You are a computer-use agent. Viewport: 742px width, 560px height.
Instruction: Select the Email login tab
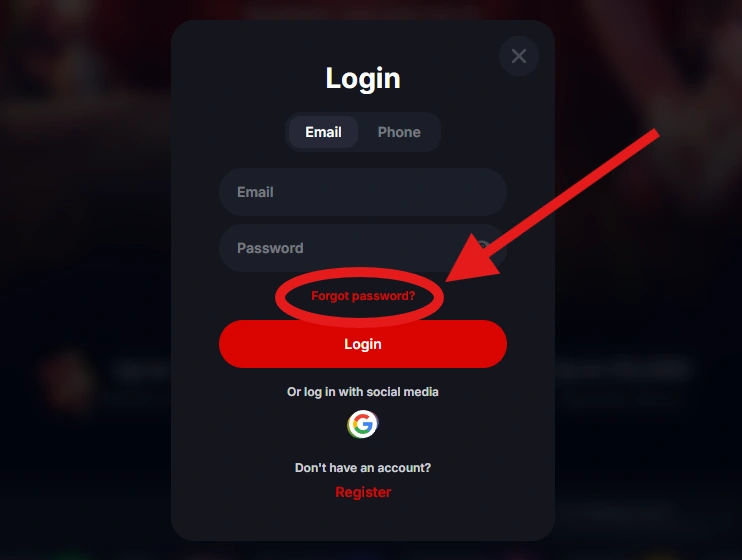pyautogui.click(x=323, y=132)
